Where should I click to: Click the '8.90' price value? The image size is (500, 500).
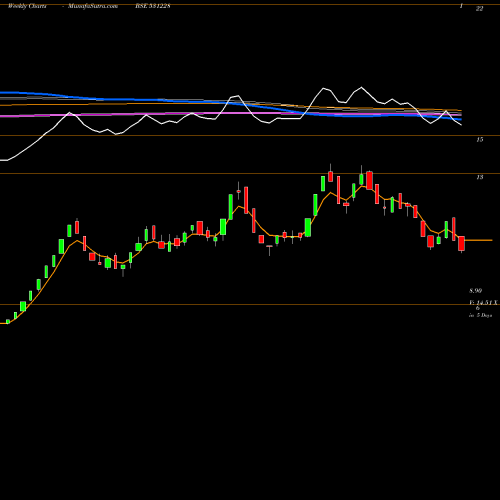[x=476, y=291]
